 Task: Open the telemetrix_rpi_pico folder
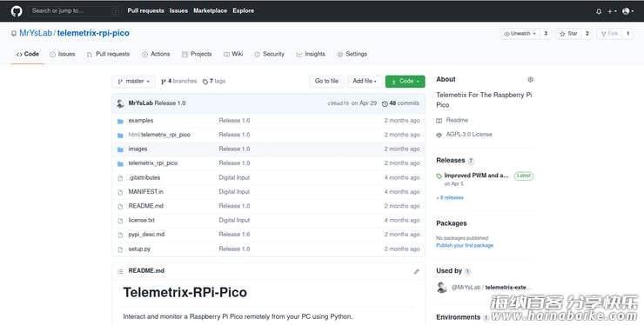point(153,163)
